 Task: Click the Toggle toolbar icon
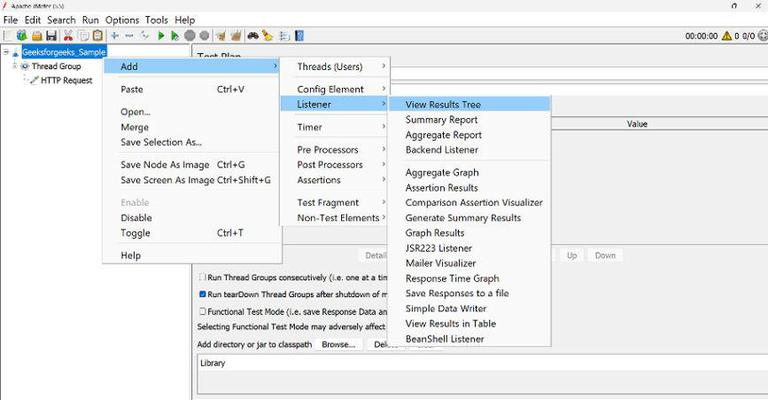144,35
